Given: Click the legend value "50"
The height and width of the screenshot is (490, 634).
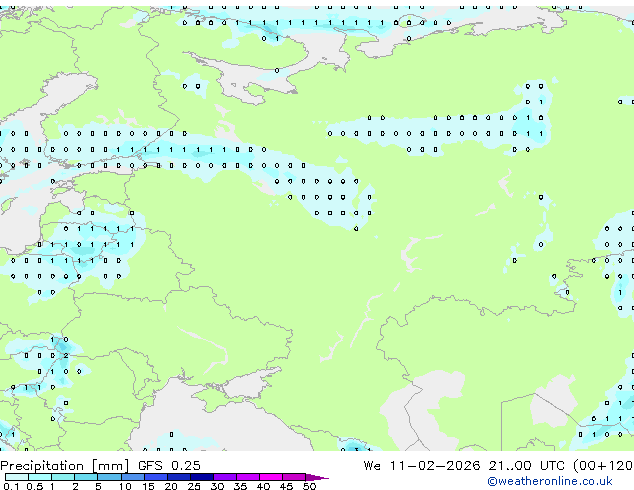Looking at the screenshot, I should point(309,486).
